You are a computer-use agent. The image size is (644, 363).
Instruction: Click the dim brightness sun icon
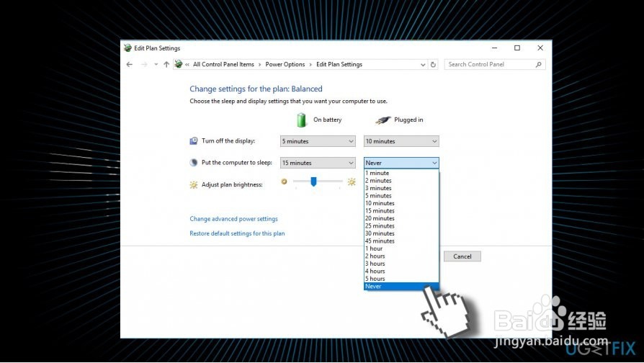pyautogui.click(x=284, y=181)
